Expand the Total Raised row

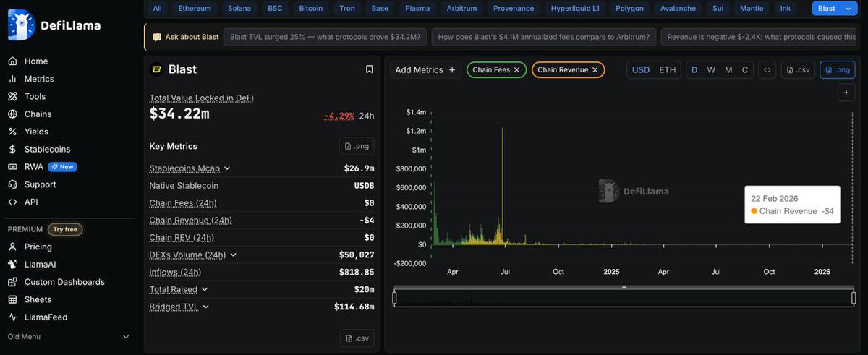tap(205, 289)
